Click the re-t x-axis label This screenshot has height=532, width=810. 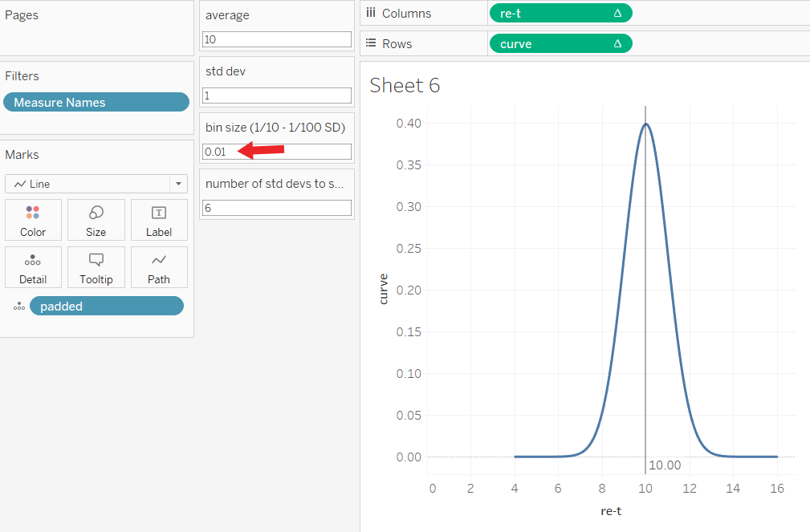pyautogui.click(x=611, y=511)
